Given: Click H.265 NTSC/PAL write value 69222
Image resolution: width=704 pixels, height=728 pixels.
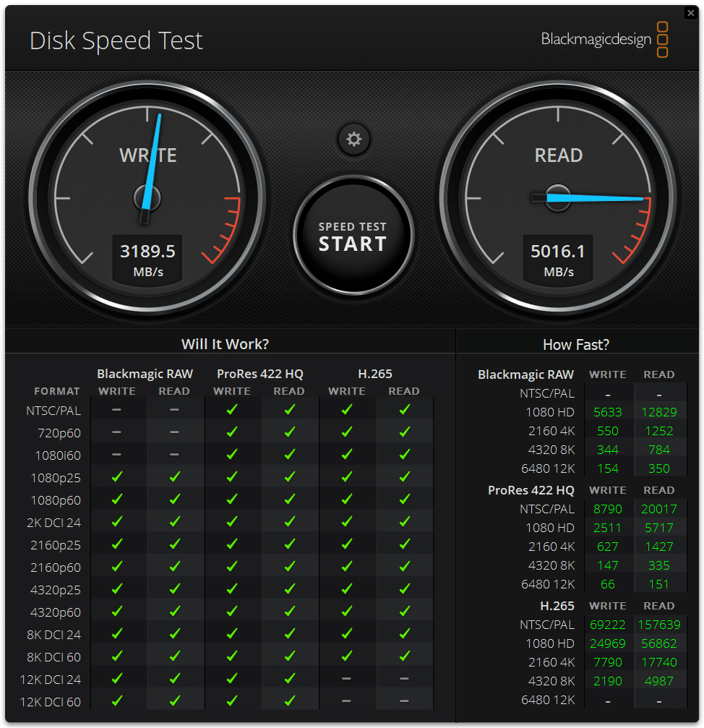Looking at the screenshot, I should pos(607,625).
